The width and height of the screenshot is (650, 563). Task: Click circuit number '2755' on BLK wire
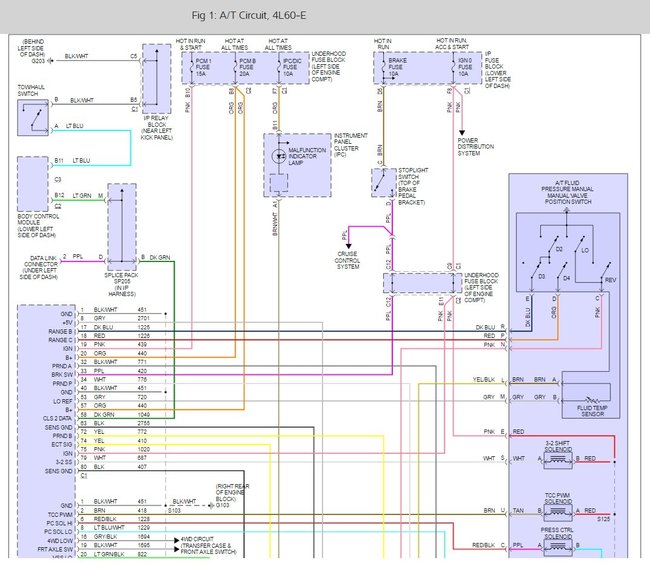pyautogui.click(x=143, y=423)
